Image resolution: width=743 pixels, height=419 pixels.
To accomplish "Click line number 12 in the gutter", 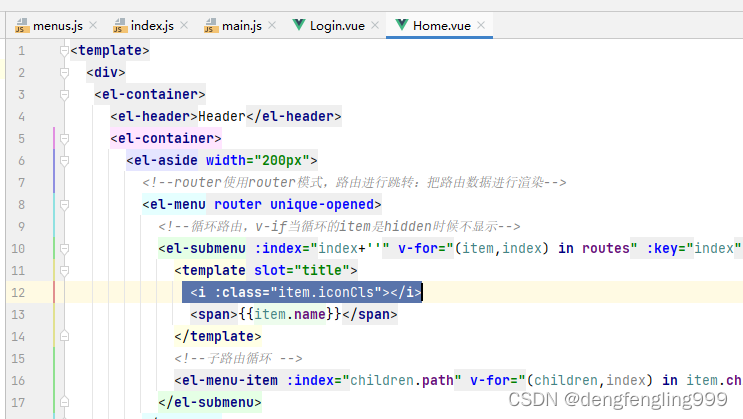I will [18, 292].
